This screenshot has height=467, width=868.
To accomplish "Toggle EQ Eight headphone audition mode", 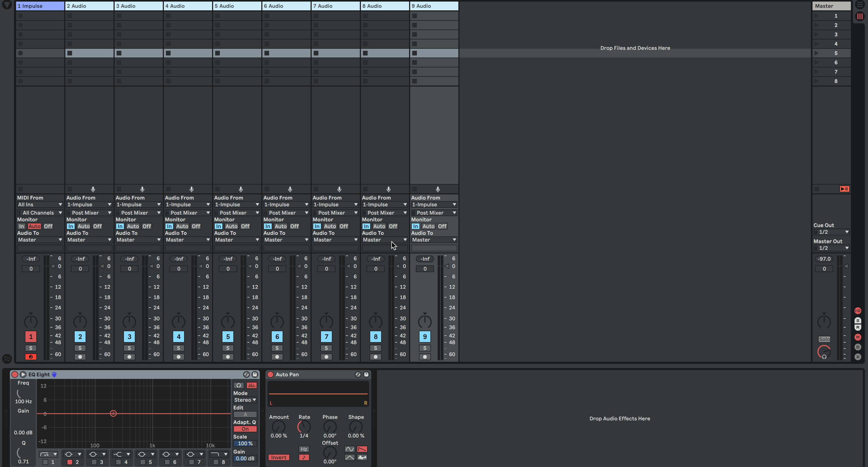I will click(x=239, y=385).
